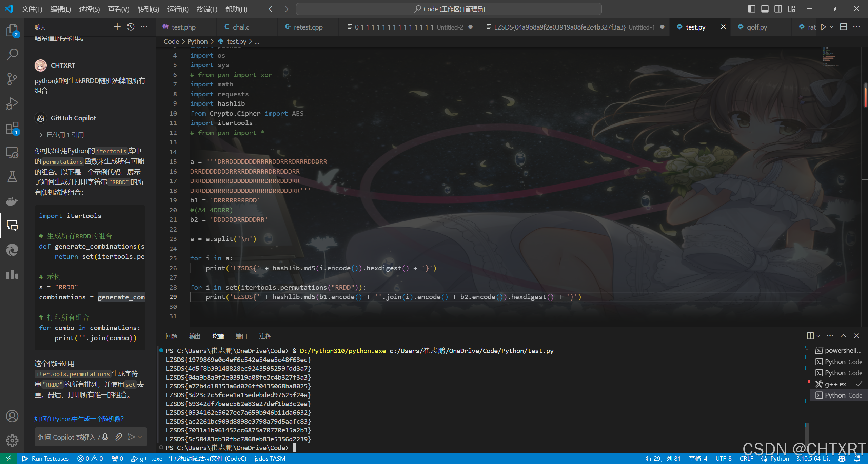
Task: Open the Docker view
Action: (12, 201)
